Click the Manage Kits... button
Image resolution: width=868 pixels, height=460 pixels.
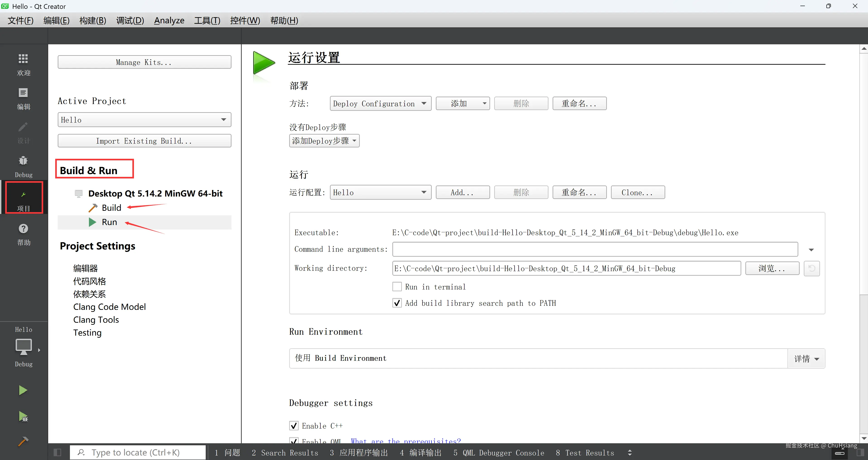click(144, 62)
